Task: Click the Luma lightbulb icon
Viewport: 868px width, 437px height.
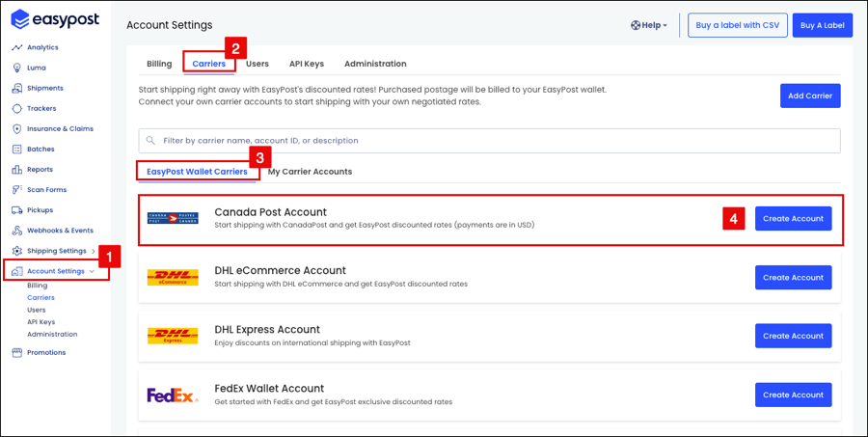Action: 16,68
